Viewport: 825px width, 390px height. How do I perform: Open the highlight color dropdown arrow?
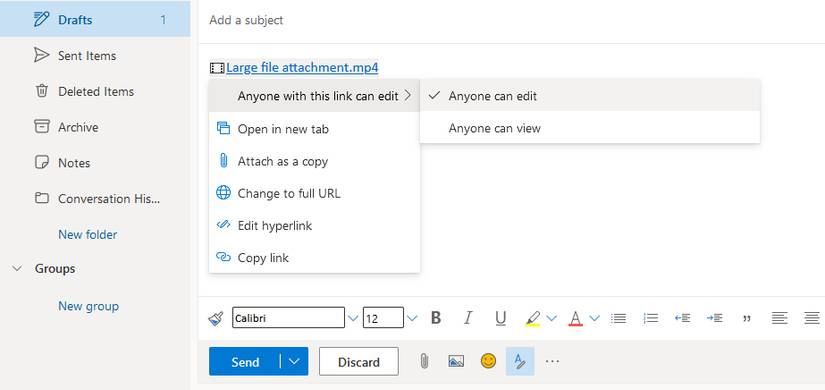click(x=551, y=318)
